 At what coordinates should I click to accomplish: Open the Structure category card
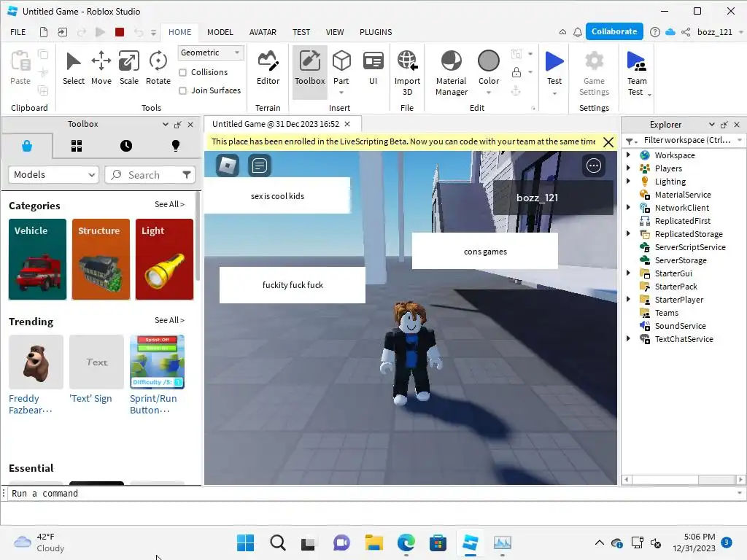(x=101, y=259)
